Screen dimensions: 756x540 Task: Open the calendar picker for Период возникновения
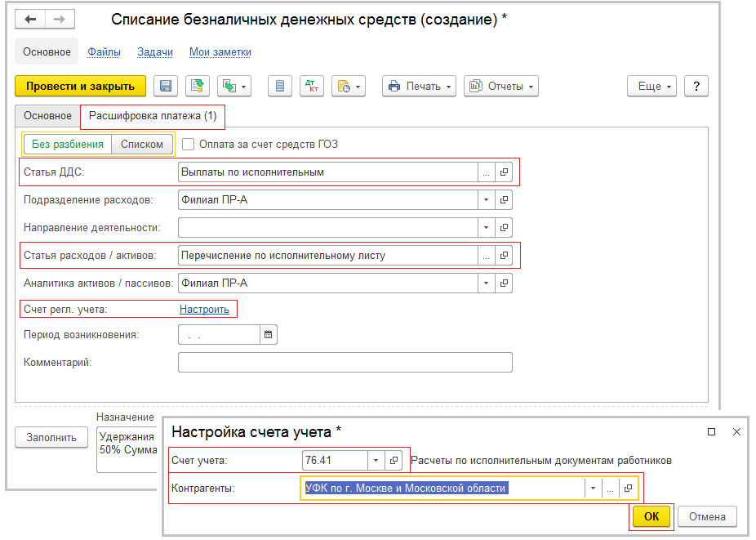[269, 335]
